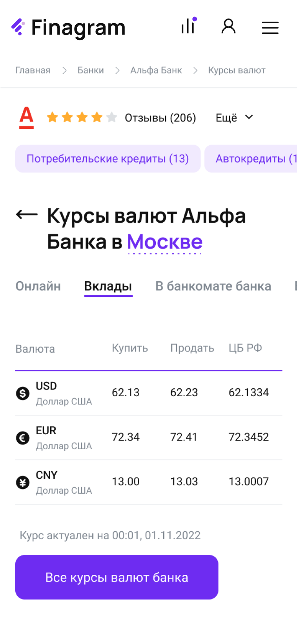Click the CNY yuan currency icon

pos(23,482)
